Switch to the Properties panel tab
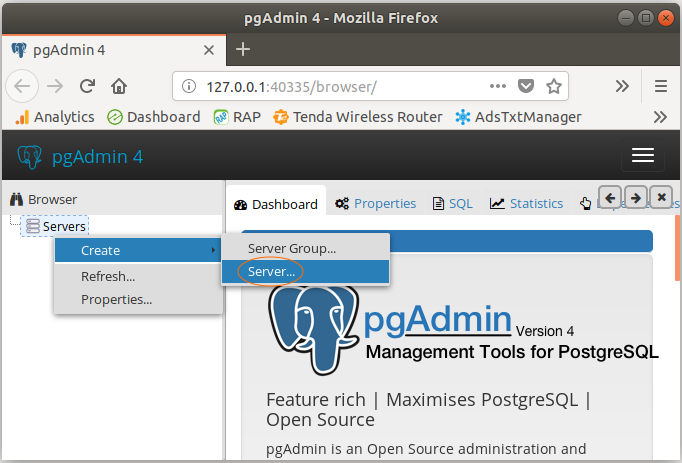 (x=375, y=203)
